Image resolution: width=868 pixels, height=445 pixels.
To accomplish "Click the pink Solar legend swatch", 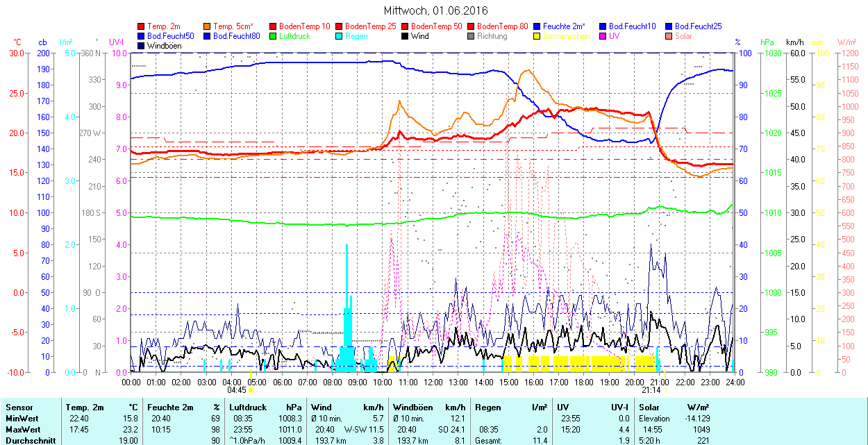I will [668, 36].
